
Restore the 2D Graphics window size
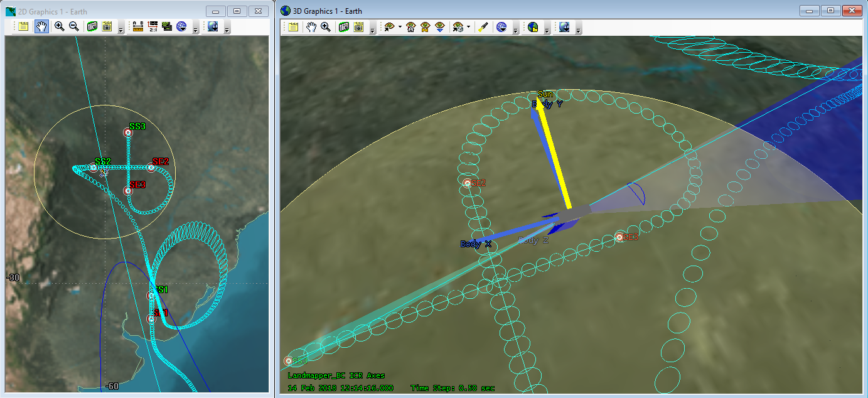[237, 11]
